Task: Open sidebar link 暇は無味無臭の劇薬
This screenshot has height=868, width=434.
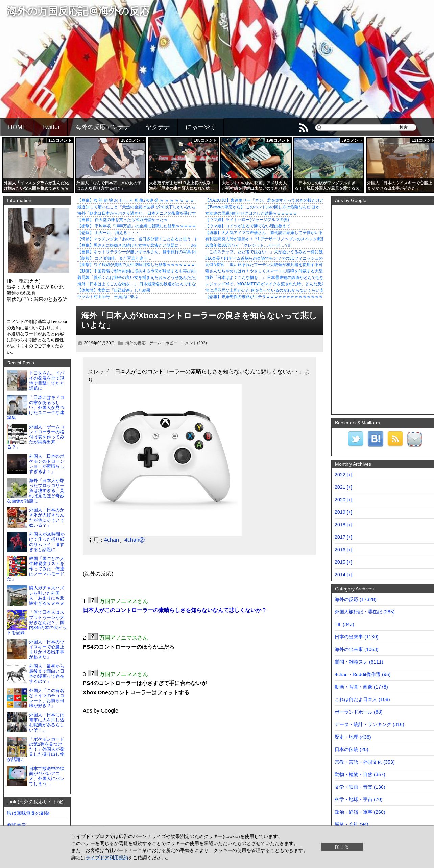Action: 28,813
